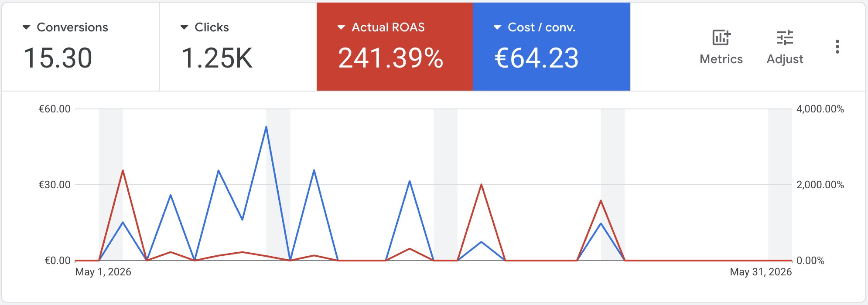This screenshot has width=868, height=305.
Task: Click the Adjust sliders icon
Action: (785, 37)
